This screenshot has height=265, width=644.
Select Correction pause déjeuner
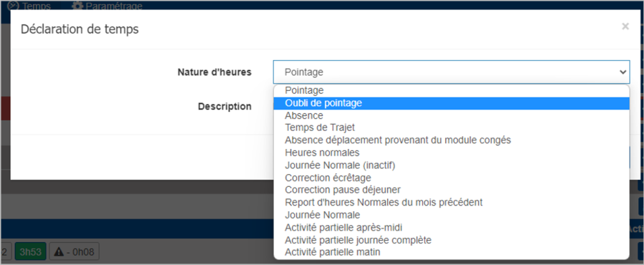tap(452, 191)
